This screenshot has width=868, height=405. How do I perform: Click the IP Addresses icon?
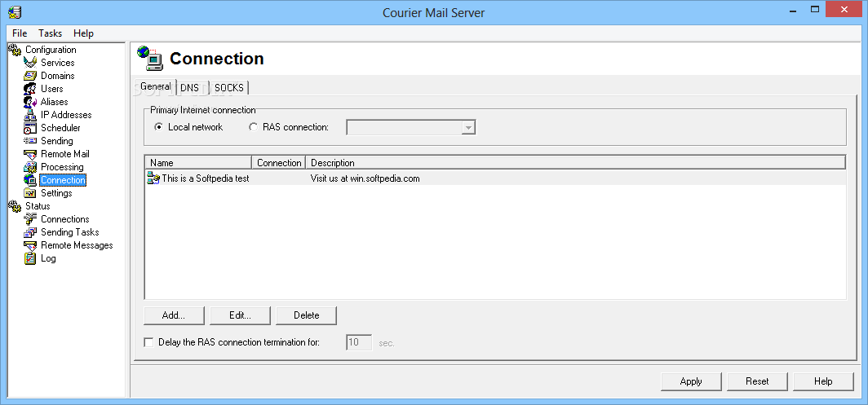[30, 115]
